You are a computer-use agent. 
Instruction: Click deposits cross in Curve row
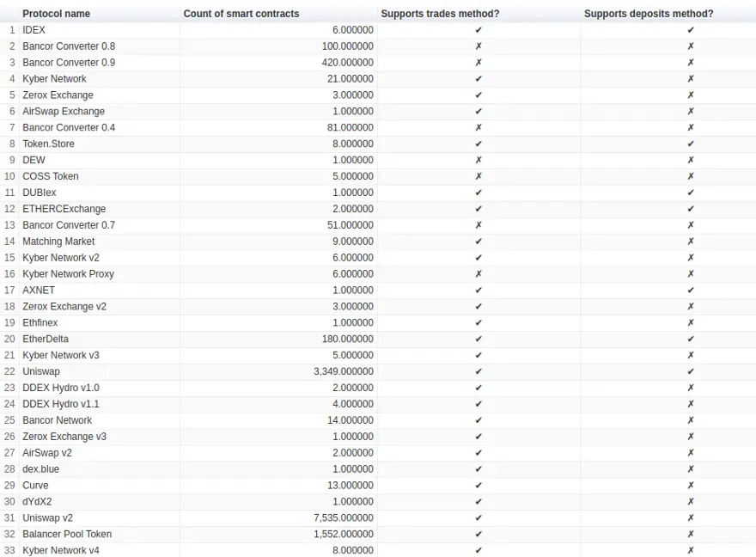(691, 486)
